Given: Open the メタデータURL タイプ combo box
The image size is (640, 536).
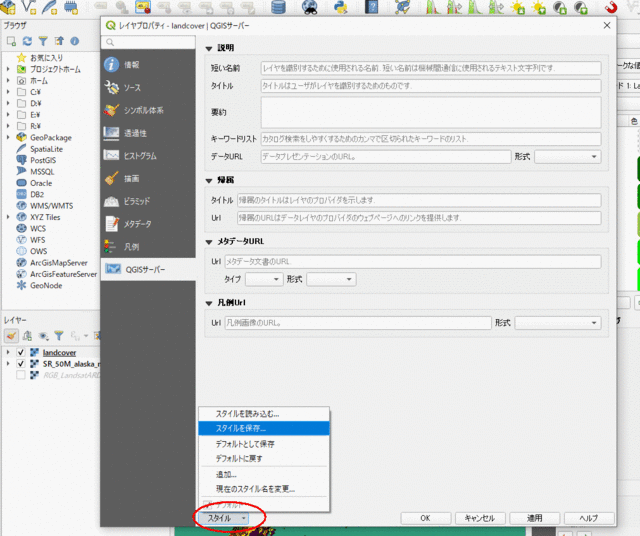Looking at the screenshot, I should [x=264, y=279].
